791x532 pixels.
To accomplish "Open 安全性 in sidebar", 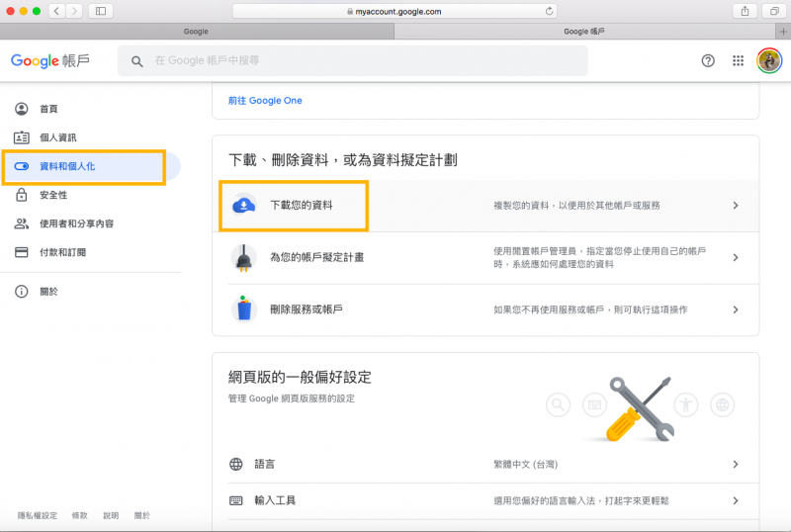I will (53, 195).
